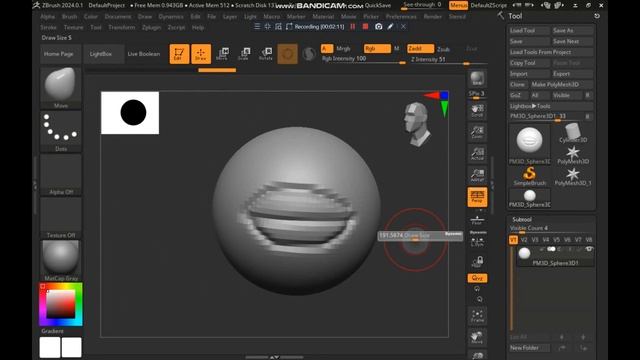Toggle Live Boolean
This screenshot has width=640, height=360.
click(144, 54)
